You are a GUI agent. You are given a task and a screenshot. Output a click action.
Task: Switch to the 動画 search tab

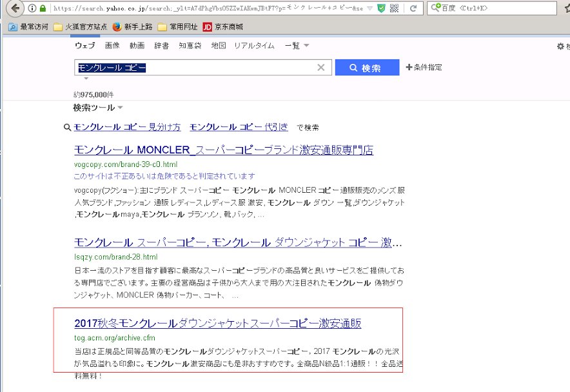137,46
